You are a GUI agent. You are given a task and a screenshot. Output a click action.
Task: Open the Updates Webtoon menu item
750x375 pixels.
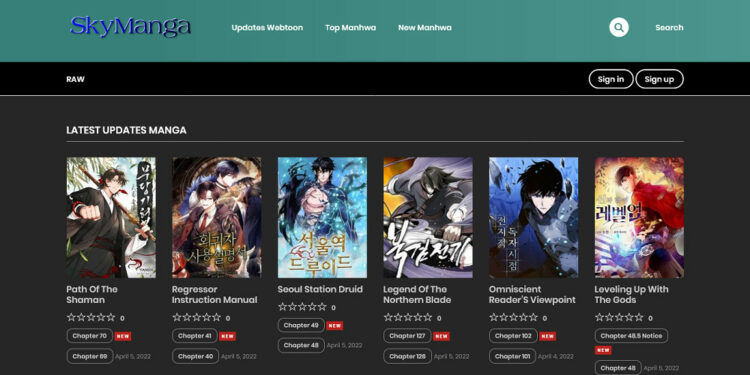click(267, 28)
